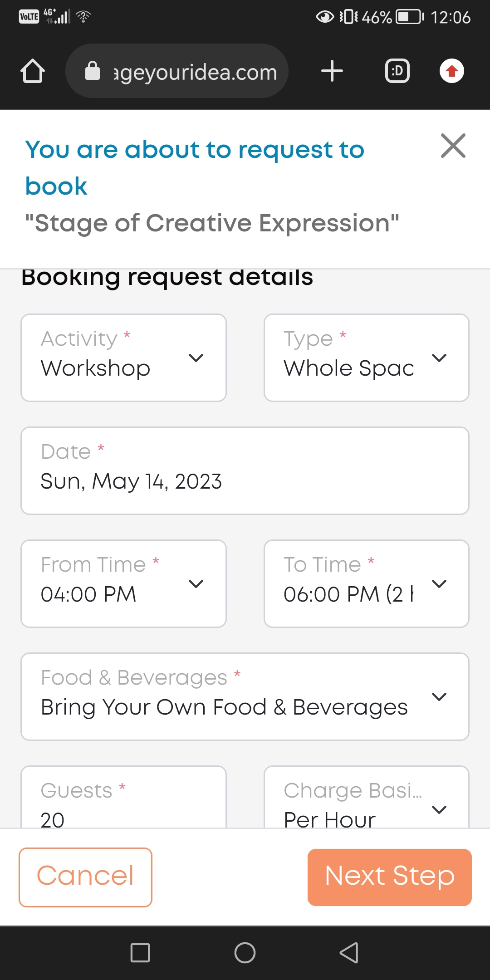This screenshot has width=490, height=980.
Task: Open the To Time dropdown
Action: pyautogui.click(x=366, y=583)
